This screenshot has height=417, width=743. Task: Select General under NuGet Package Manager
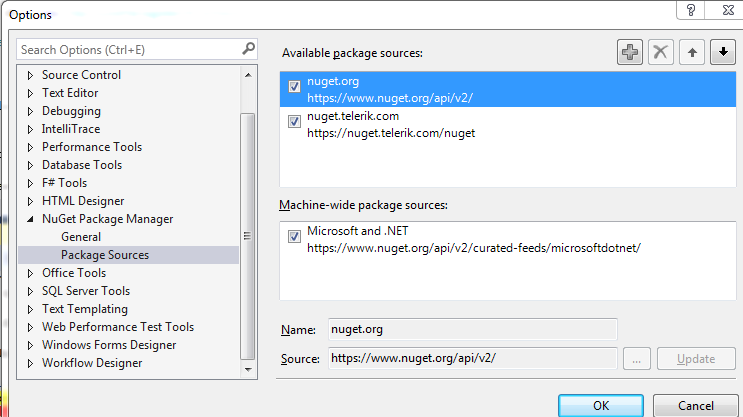(81, 237)
